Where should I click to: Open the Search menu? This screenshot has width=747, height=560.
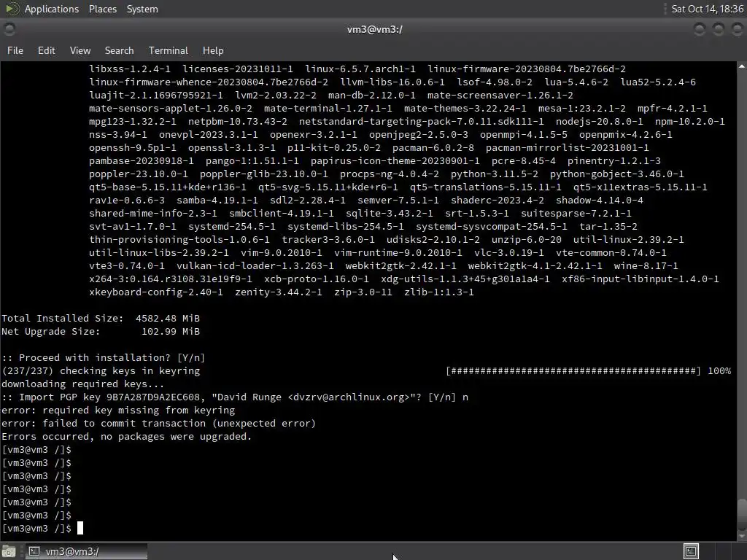click(119, 50)
